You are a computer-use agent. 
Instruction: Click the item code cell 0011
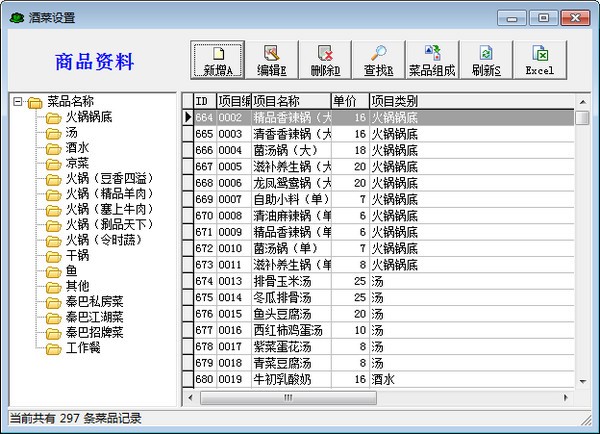click(x=234, y=265)
